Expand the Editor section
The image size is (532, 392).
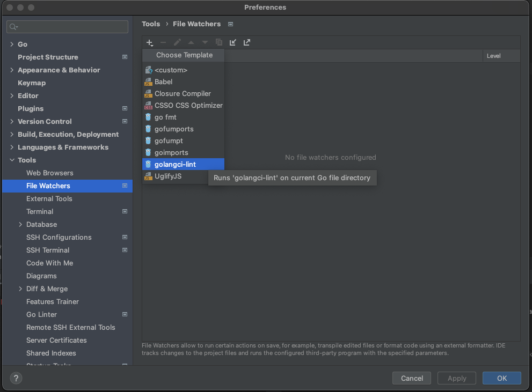(x=12, y=95)
